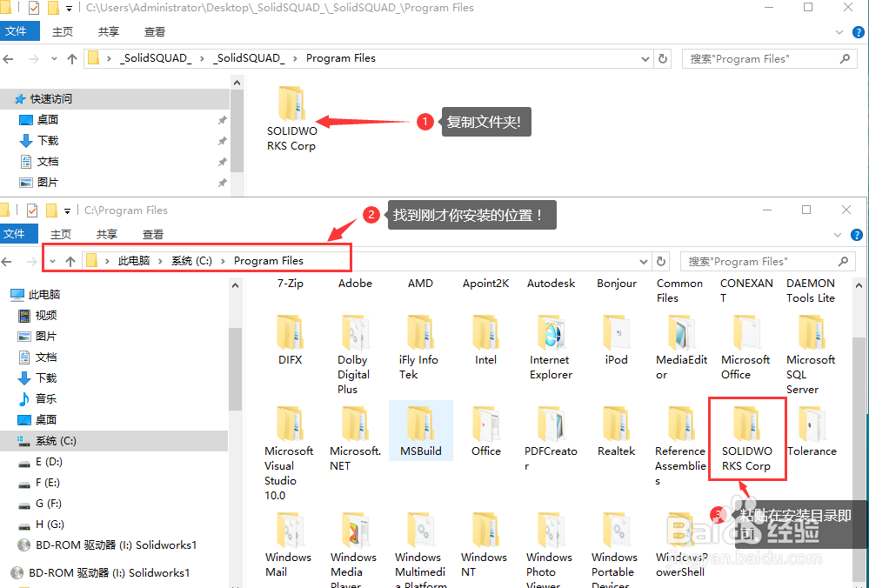Open the Windows Mail folder
The image size is (869, 588).
pyautogui.click(x=289, y=545)
